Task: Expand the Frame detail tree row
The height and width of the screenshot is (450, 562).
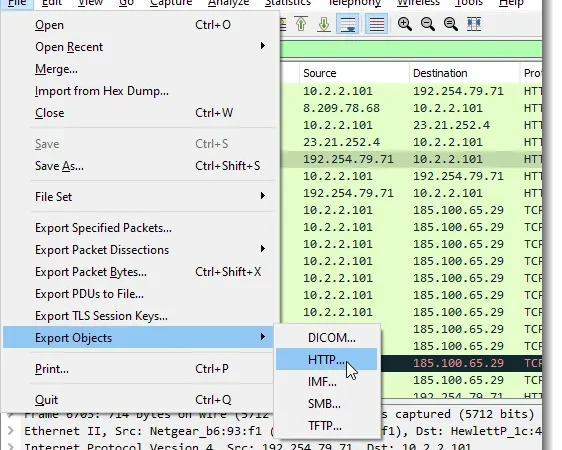Action: tap(11, 415)
